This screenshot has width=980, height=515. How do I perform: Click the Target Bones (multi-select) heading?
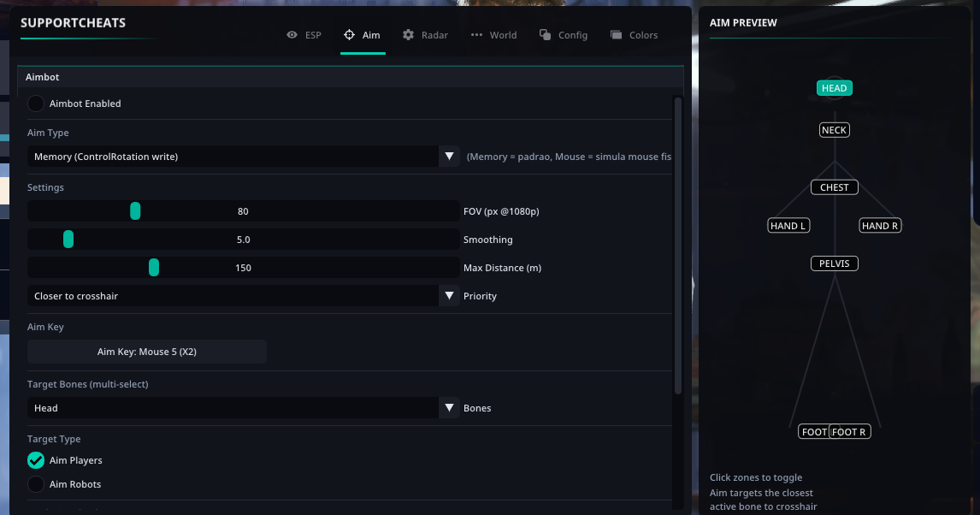[87, 384]
